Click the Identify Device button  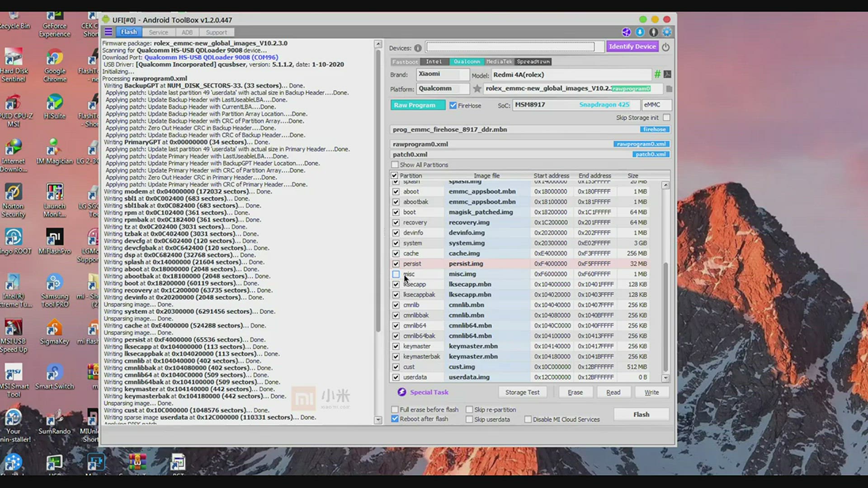point(632,47)
